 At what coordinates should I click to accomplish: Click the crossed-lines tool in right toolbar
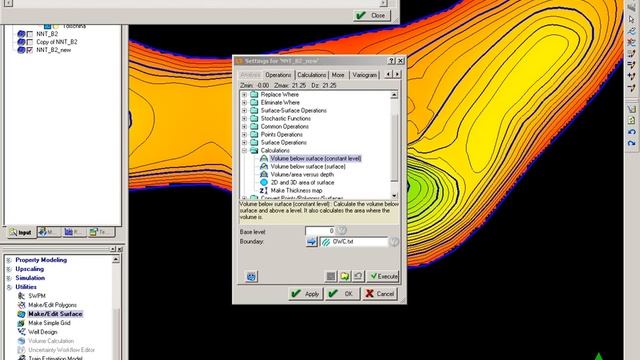631,42
